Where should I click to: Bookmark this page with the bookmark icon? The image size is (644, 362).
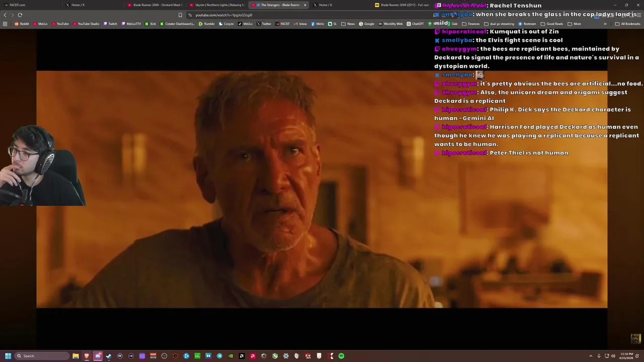(180, 15)
